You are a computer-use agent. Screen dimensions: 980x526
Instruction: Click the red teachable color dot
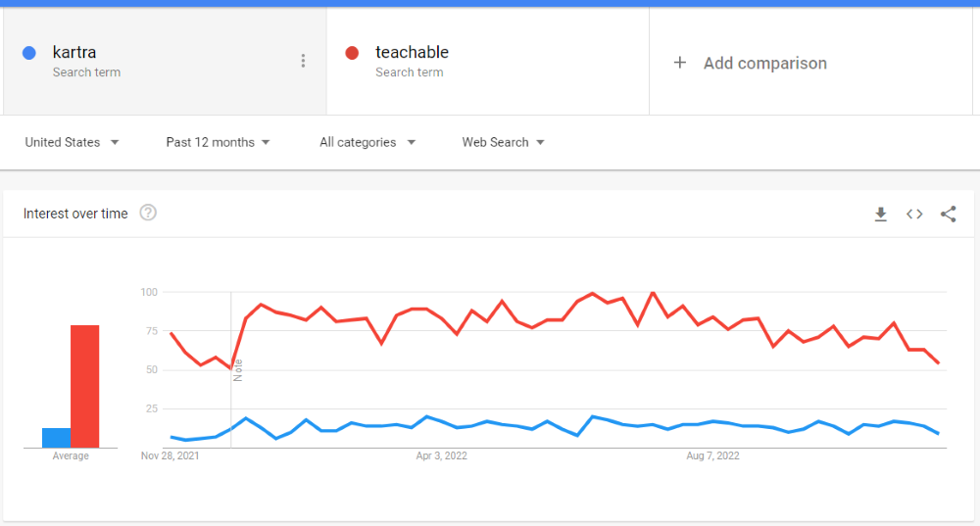point(352,53)
